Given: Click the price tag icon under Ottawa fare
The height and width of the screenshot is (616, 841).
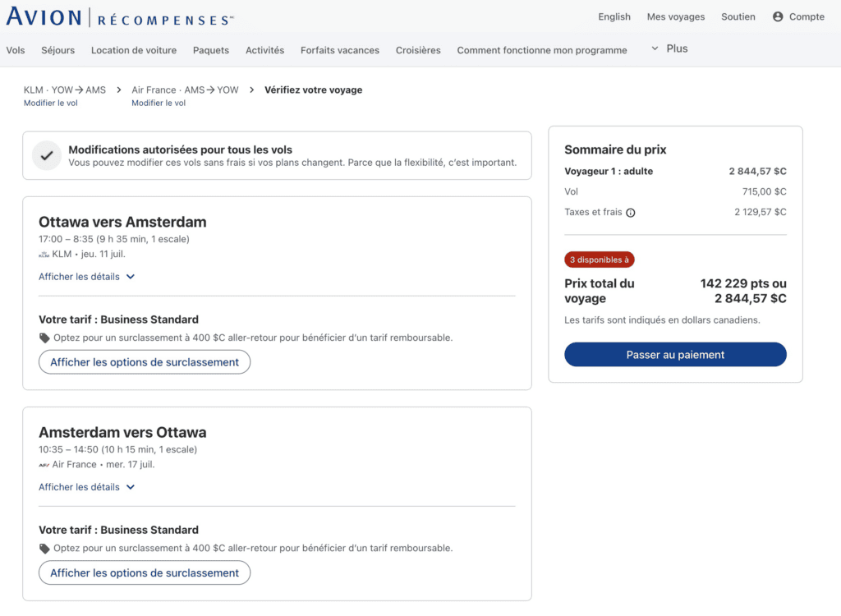Looking at the screenshot, I should tap(44, 338).
